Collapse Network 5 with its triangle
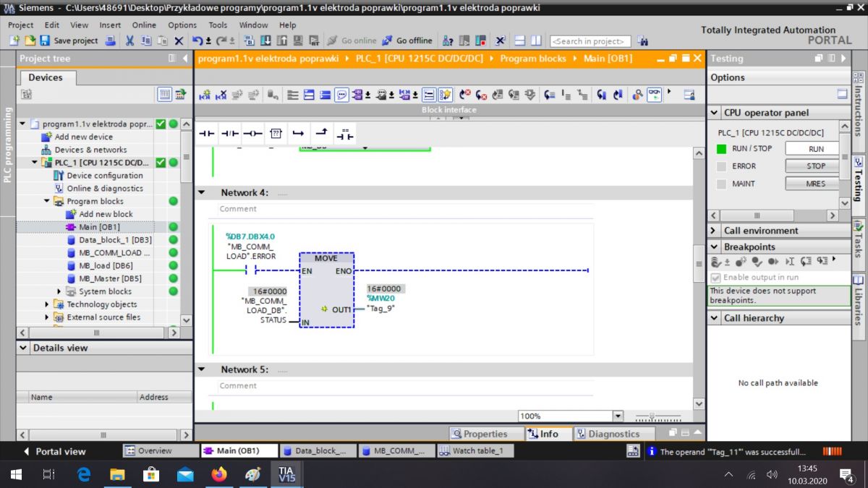This screenshot has width=868, height=488. [x=202, y=369]
